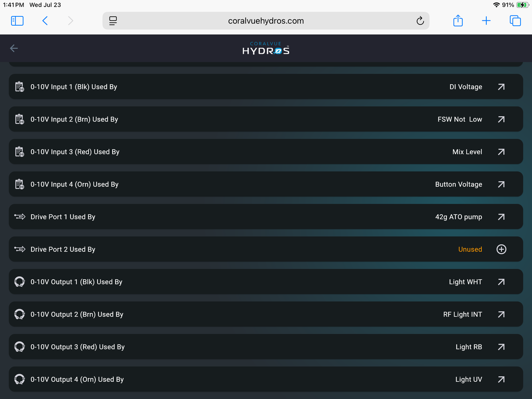The image size is (532, 399).
Task: Tap the Safari share icon
Action: pos(458,20)
